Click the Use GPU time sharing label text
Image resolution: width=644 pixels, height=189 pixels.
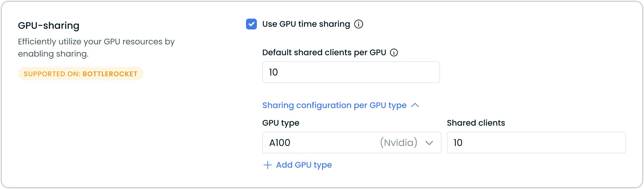pos(306,24)
